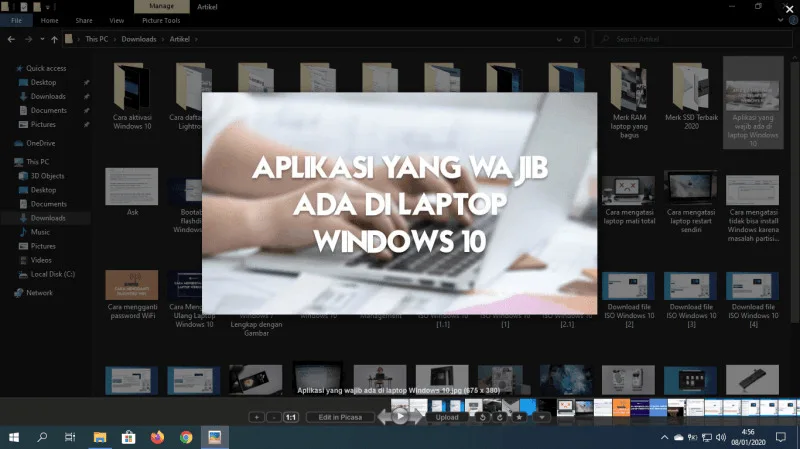Open Picture Tools ribbon tab
The image size is (800, 449).
coord(161,20)
